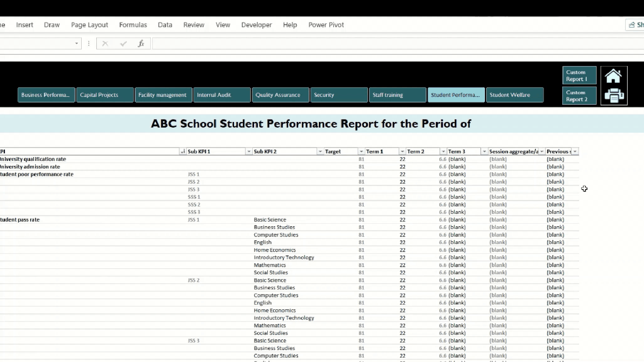Expand the Name Box dropdown arrow
Screen dimensions: 644x362
coord(76,43)
